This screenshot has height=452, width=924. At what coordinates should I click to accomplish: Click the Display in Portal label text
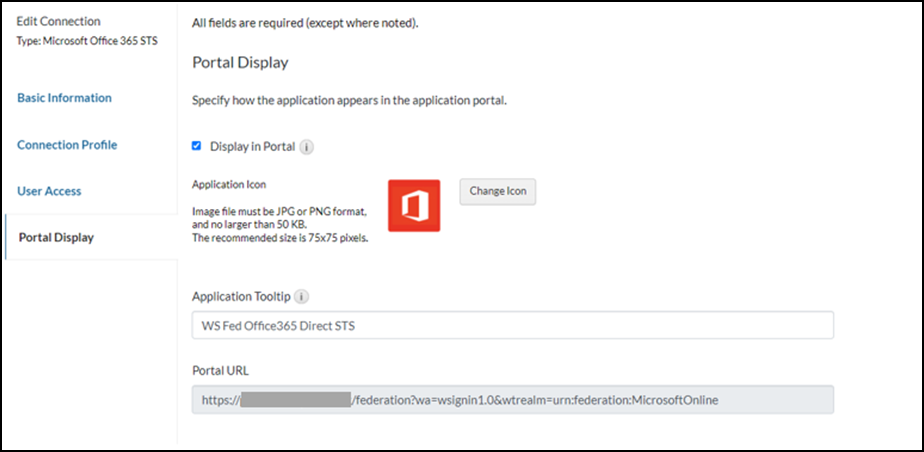tap(252, 147)
